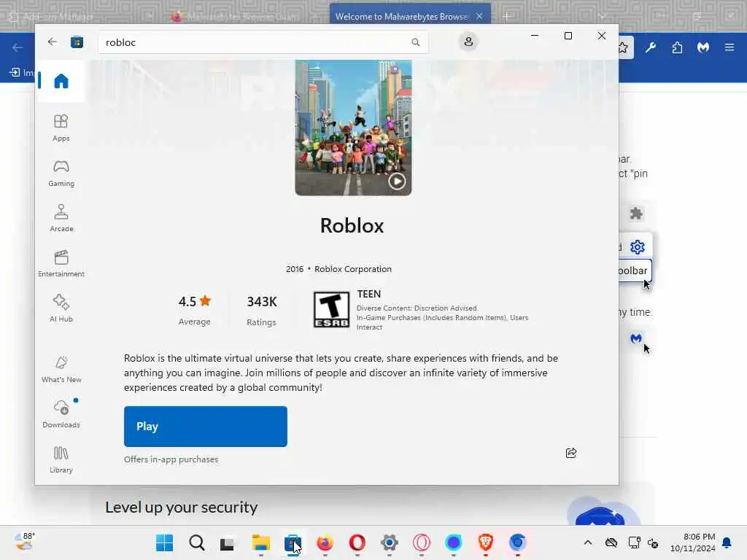Viewport: 747px width, 560px height.
Task: Close the Welcome to Malwarebytes browser tab
Action: pyautogui.click(x=479, y=16)
